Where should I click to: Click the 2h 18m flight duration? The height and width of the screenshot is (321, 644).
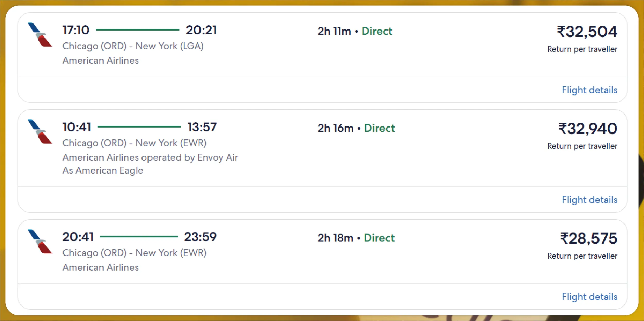[335, 238]
